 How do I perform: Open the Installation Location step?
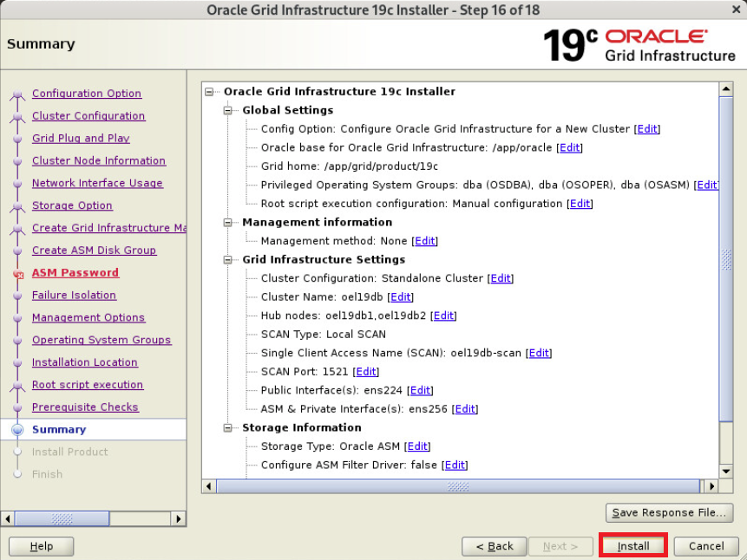[85, 361]
